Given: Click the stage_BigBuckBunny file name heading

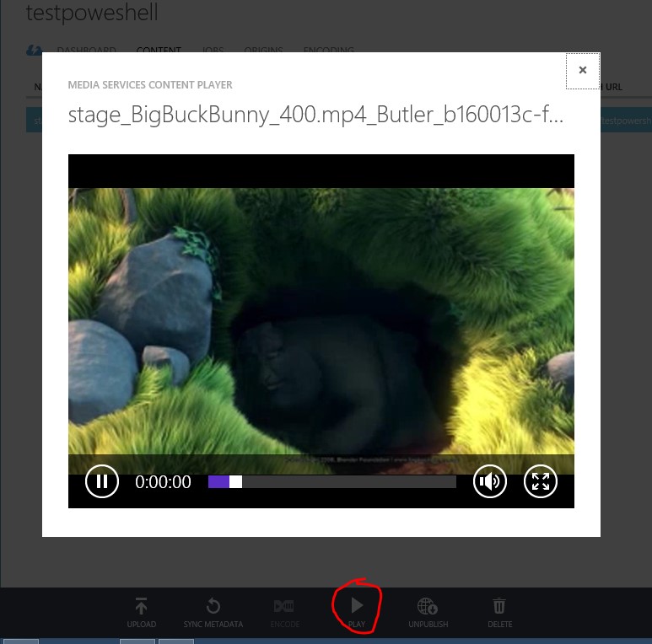Looking at the screenshot, I should click(x=315, y=115).
